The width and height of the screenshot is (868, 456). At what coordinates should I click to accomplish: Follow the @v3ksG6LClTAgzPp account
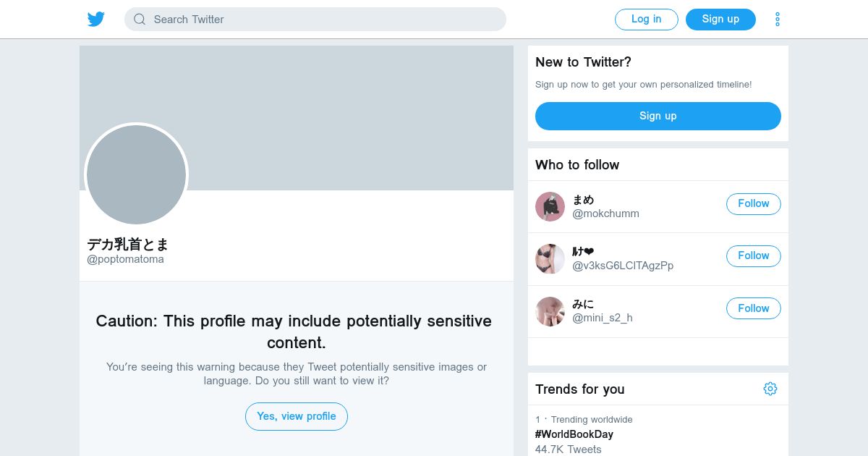point(753,256)
